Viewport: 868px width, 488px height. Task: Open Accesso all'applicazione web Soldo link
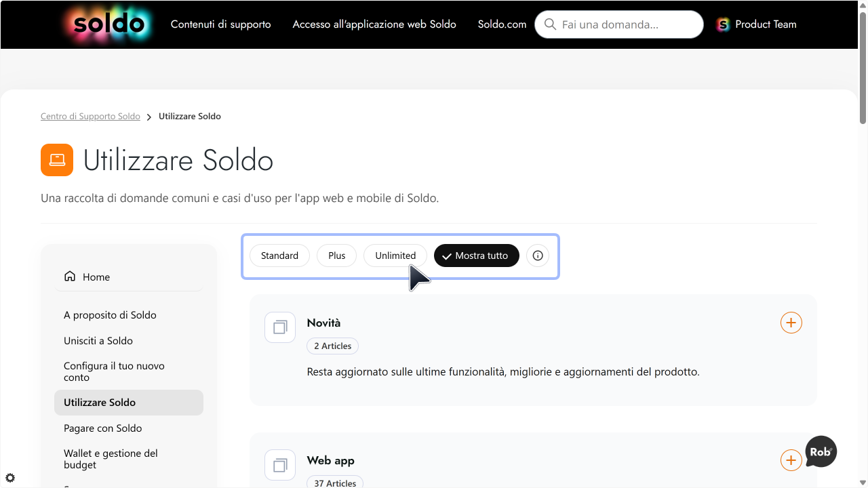(374, 24)
